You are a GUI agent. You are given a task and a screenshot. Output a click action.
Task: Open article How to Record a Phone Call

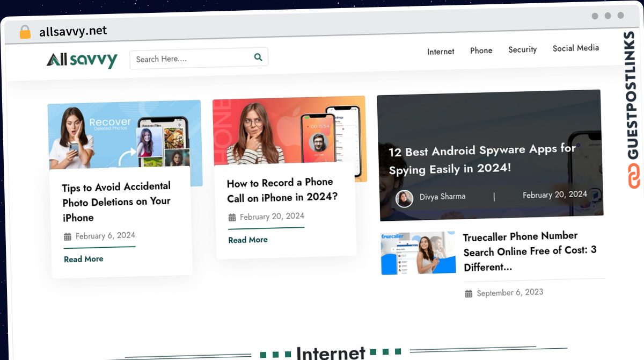tap(282, 190)
